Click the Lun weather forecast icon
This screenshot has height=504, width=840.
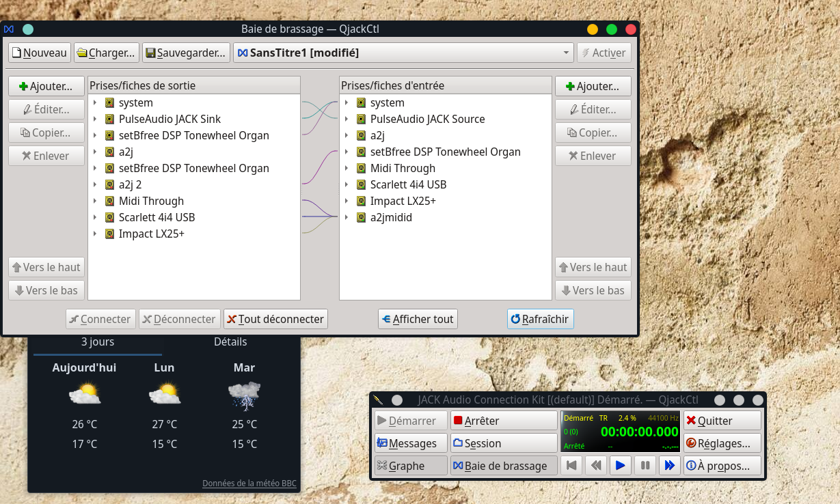tap(165, 394)
